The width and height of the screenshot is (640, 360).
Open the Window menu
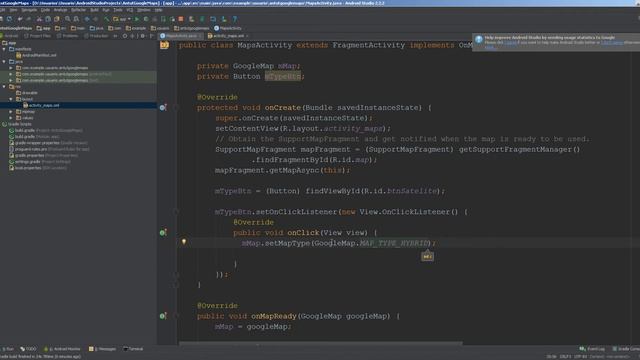[x=144, y=10]
